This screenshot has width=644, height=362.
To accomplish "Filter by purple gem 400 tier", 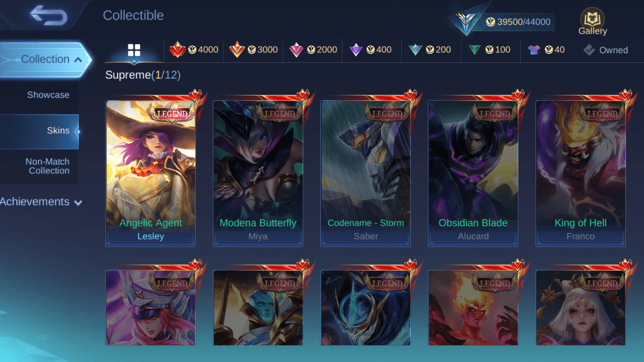I will click(370, 50).
